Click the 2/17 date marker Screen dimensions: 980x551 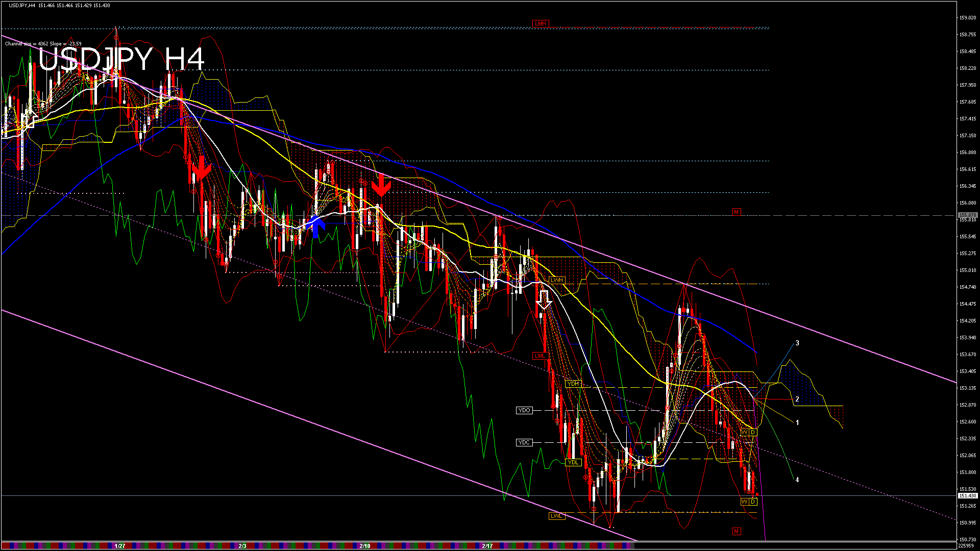click(x=487, y=546)
